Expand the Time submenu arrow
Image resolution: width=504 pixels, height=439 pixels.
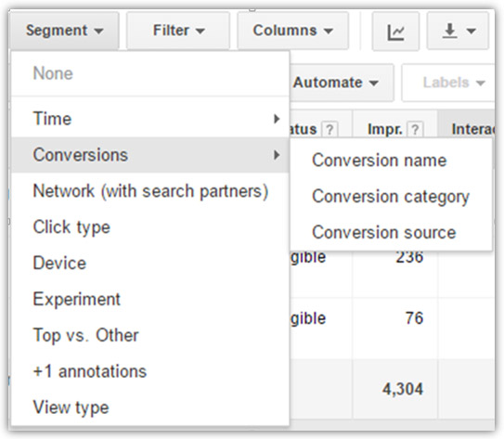click(276, 119)
